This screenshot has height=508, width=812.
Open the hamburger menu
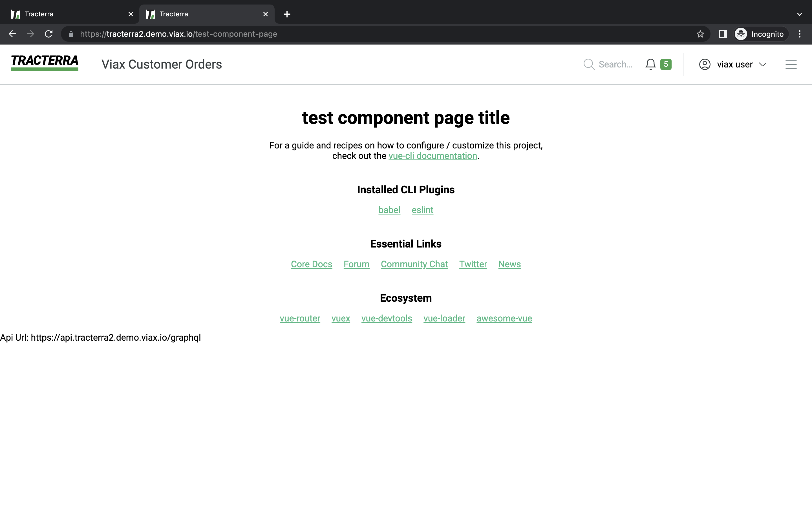(x=791, y=64)
